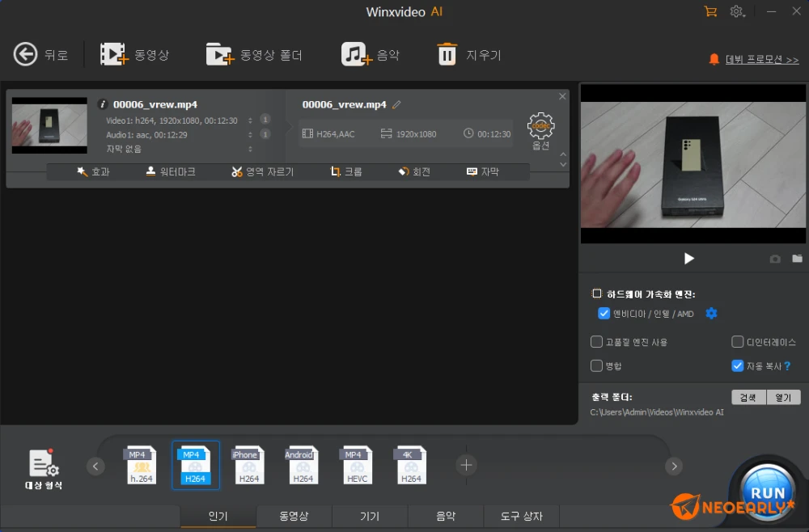Viewport: 809px width, 532px height.
Task: Select the MP4 HEVC preset
Action: pyautogui.click(x=357, y=465)
